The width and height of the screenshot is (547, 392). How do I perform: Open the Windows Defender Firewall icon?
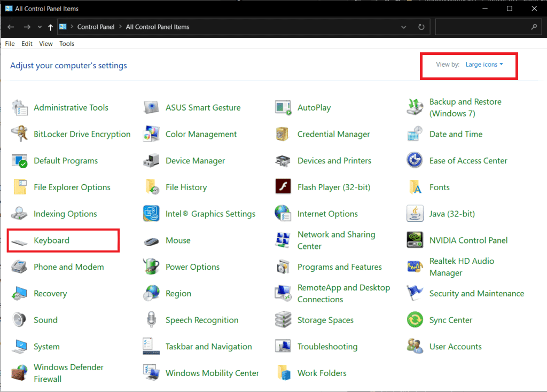pyautogui.click(x=20, y=373)
